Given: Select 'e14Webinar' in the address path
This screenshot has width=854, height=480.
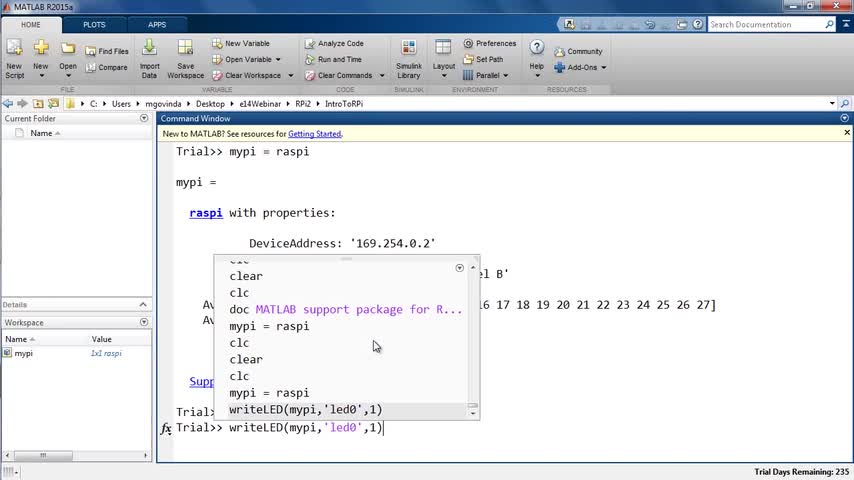Looking at the screenshot, I should click(260, 104).
